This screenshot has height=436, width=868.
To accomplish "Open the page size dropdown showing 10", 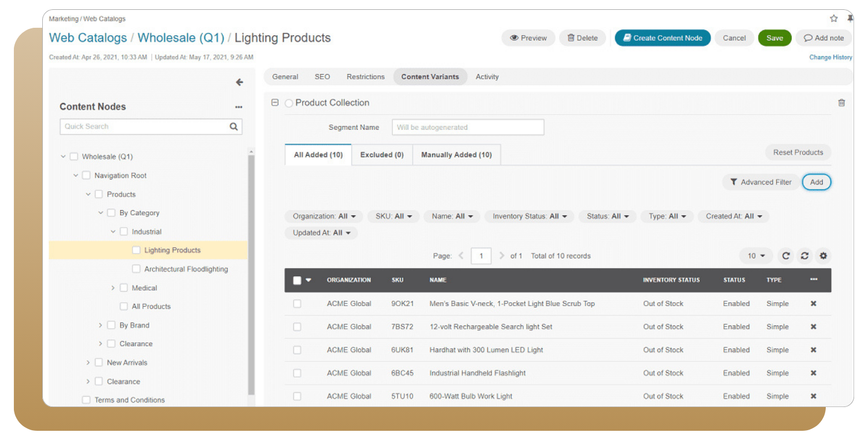I will coord(756,256).
